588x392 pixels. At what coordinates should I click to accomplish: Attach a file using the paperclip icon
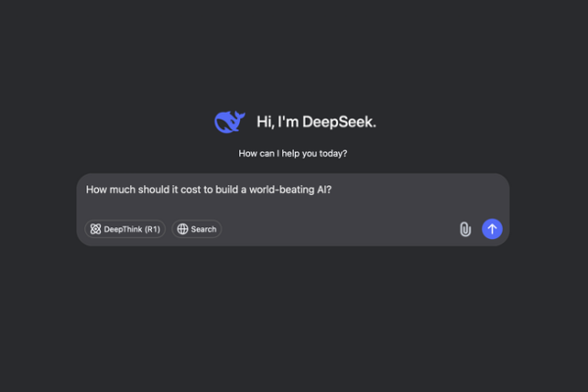[x=465, y=229]
